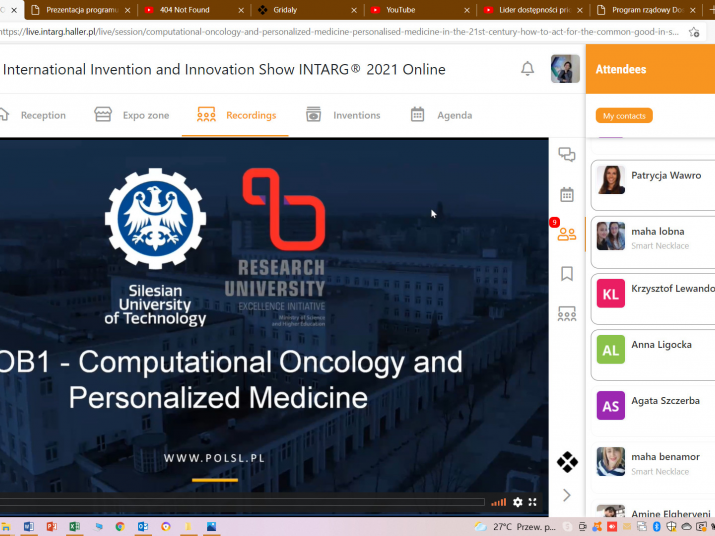The width and height of the screenshot is (715, 536).
Task: Adjust the video volume bars
Action: pyautogui.click(x=498, y=502)
